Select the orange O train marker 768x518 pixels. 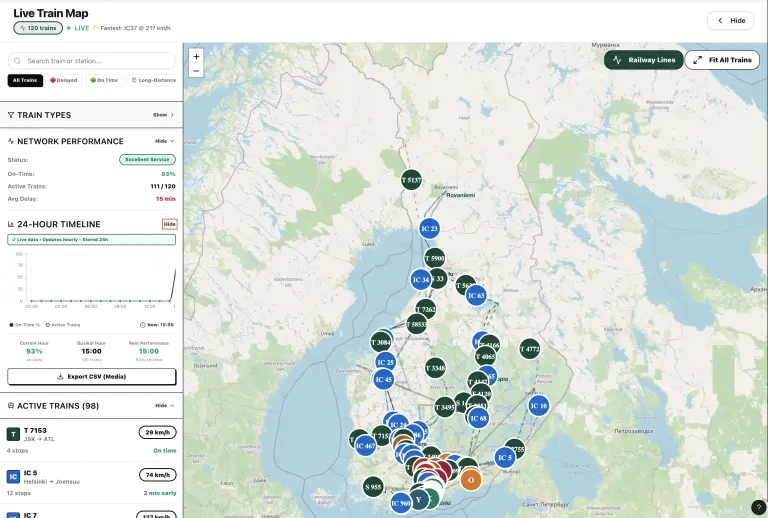click(x=471, y=480)
